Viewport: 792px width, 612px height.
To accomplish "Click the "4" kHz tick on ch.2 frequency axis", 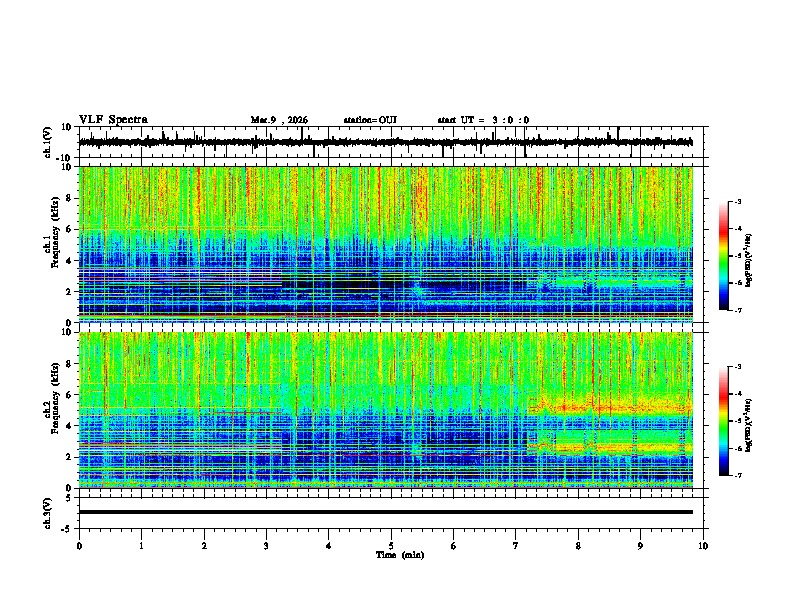I will pos(69,426).
